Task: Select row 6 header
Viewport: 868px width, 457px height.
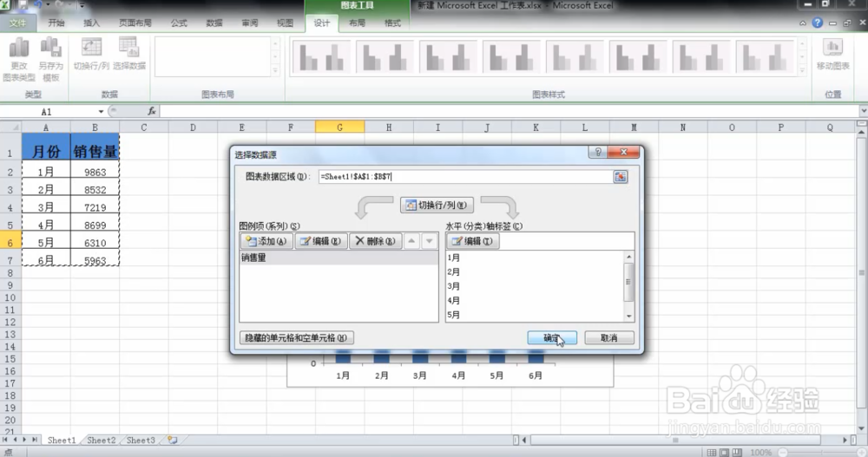Action: (10, 242)
